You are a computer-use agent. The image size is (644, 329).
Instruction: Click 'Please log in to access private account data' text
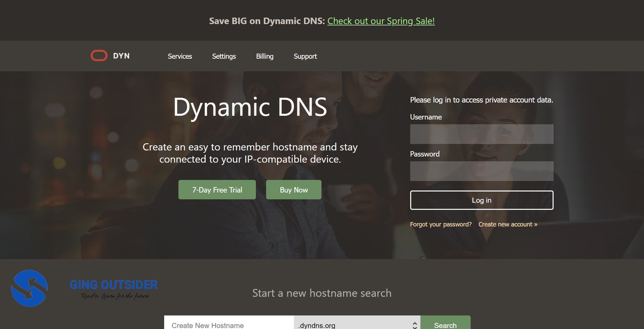pyautogui.click(x=481, y=100)
